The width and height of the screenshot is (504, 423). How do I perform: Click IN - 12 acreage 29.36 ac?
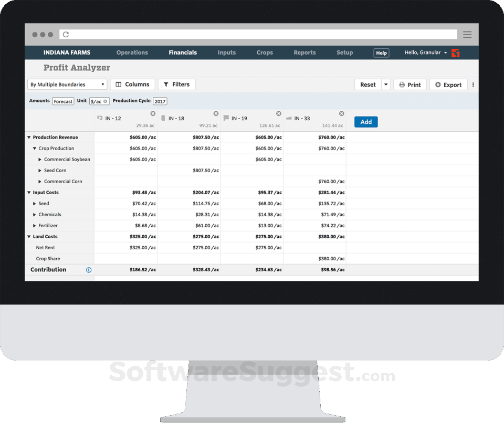[145, 125]
